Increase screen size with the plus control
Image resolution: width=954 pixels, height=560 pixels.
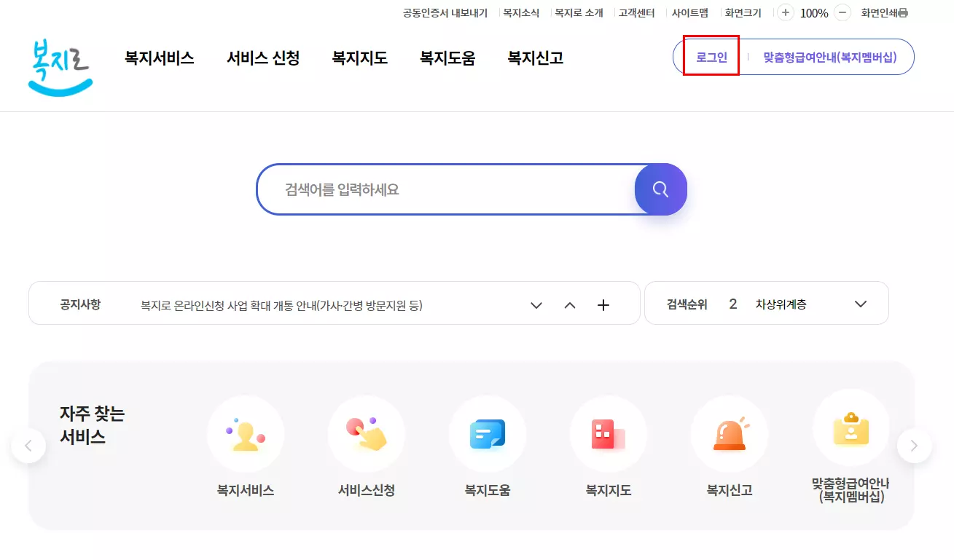click(x=785, y=12)
